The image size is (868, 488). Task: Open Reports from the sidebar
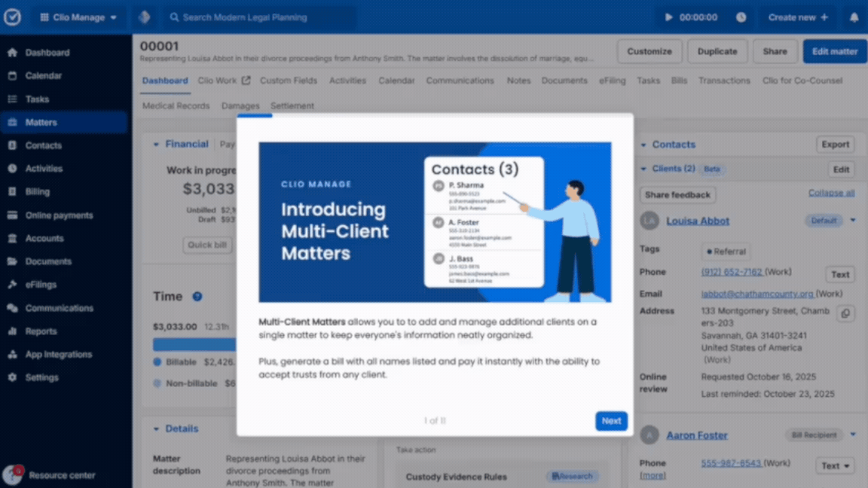click(x=64, y=331)
